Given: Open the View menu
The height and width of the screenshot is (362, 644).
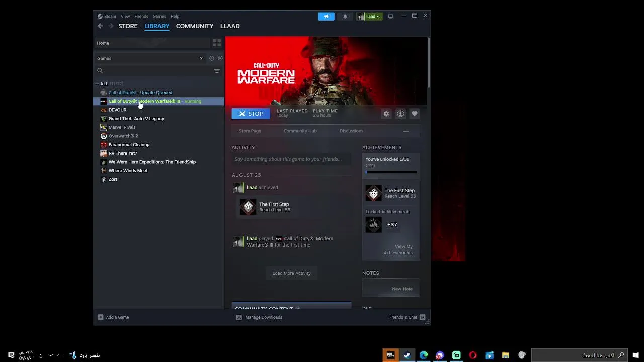Looking at the screenshot, I should [x=125, y=16].
